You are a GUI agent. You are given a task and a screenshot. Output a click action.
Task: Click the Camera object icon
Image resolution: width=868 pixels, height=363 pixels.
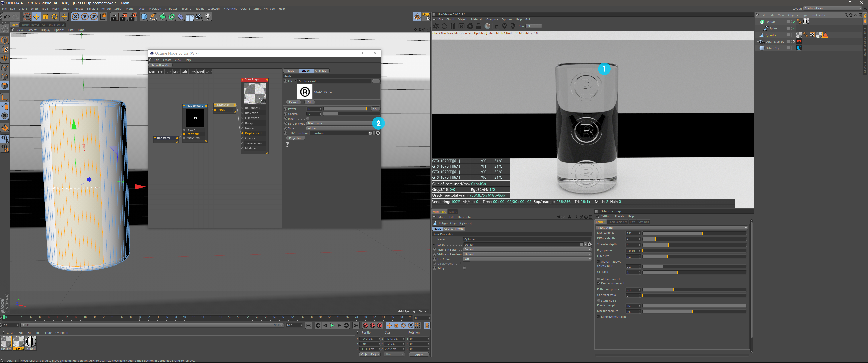coord(199,16)
